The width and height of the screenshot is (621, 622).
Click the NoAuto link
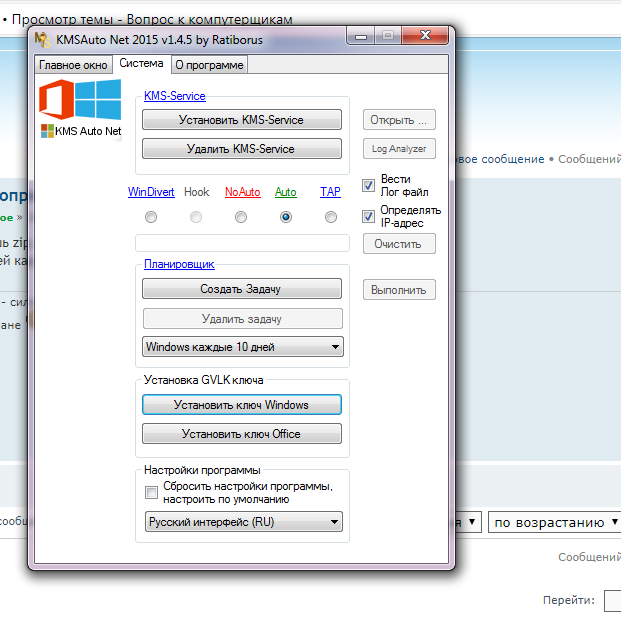242,192
